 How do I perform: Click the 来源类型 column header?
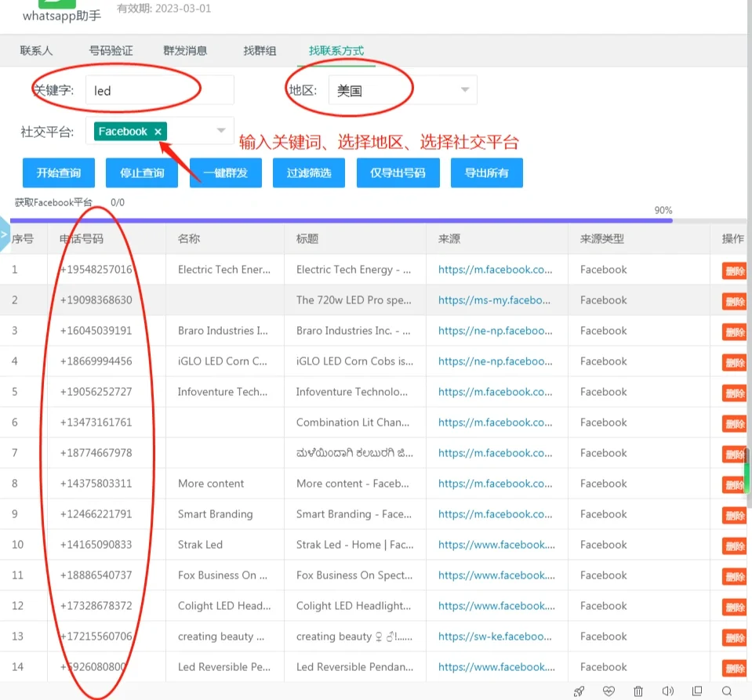(x=602, y=239)
